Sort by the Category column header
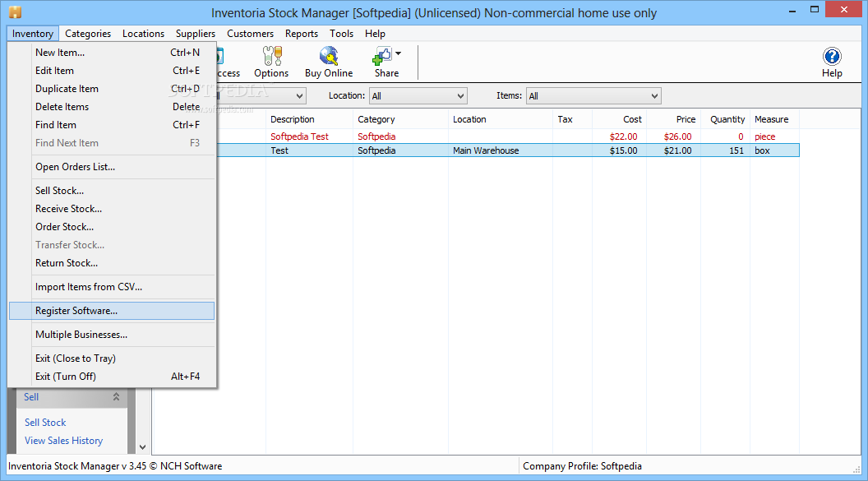This screenshot has width=868, height=481. coord(401,119)
